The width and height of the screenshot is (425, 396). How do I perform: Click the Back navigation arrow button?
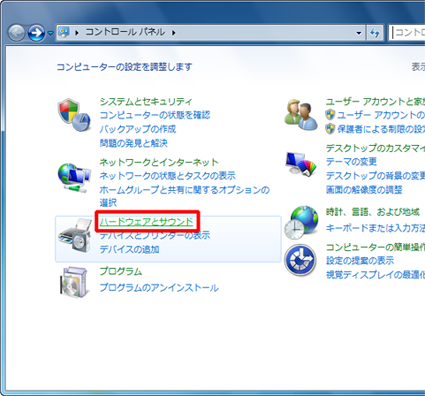(x=16, y=33)
